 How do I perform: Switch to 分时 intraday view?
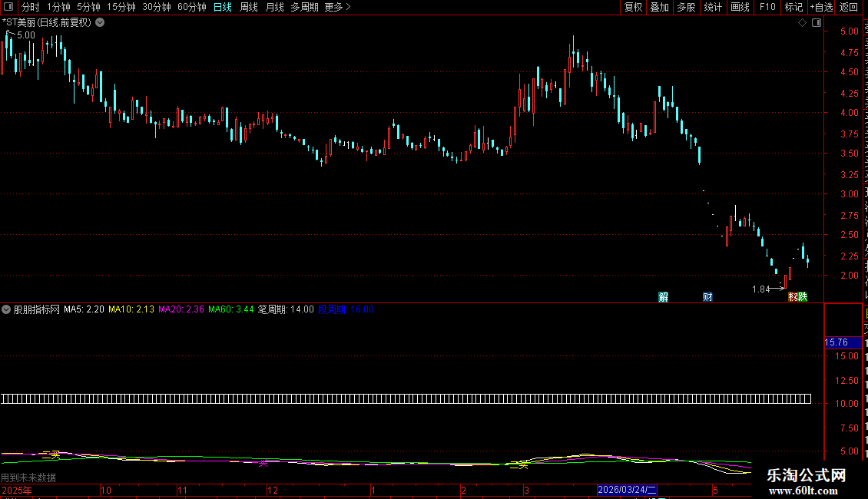point(31,7)
